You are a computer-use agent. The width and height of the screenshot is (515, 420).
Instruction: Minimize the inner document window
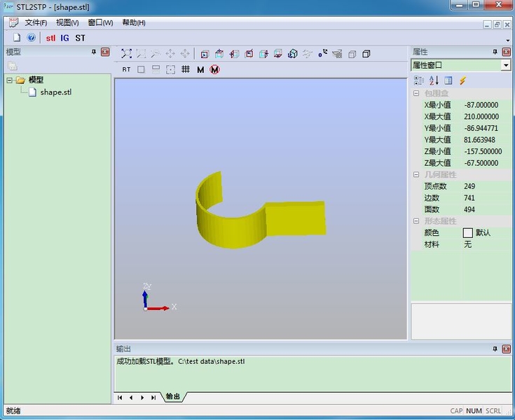point(488,24)
